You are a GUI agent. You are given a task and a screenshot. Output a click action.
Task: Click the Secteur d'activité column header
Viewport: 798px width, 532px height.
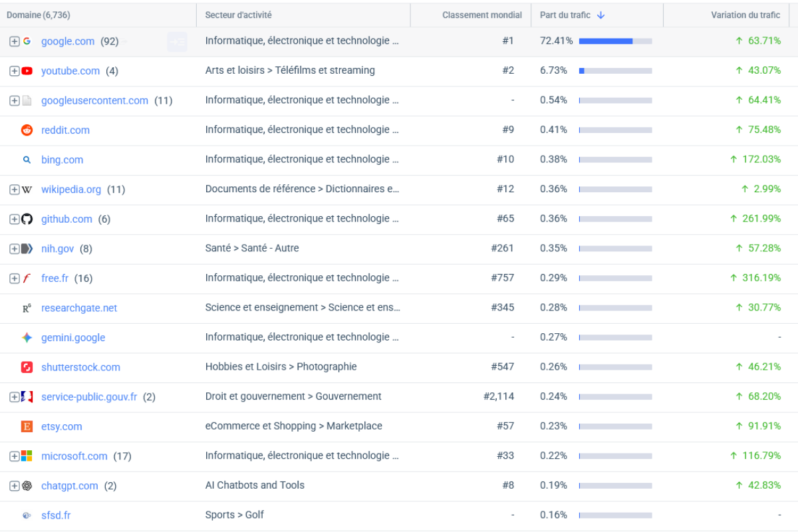(x=238, y=15)
